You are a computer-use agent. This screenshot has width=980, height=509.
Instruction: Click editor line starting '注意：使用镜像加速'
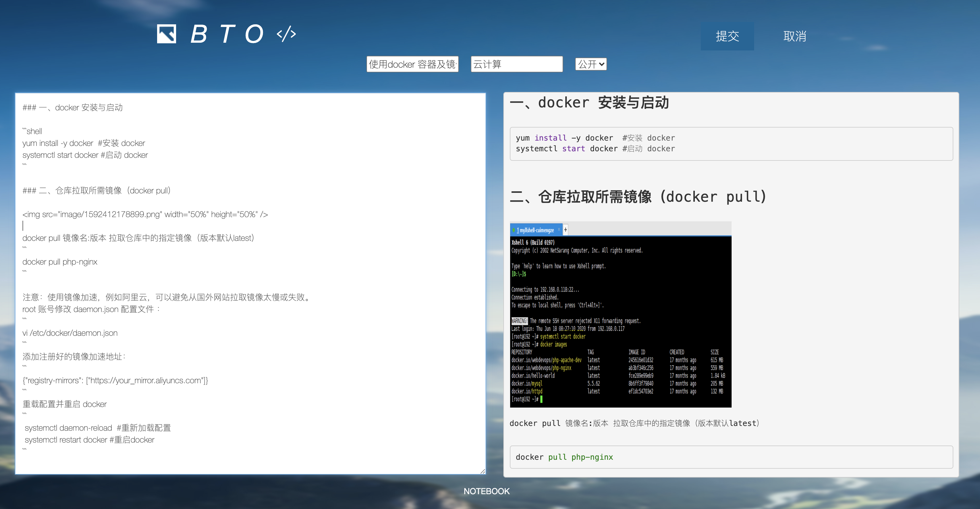pyautogui.click(x=167, y=297)
